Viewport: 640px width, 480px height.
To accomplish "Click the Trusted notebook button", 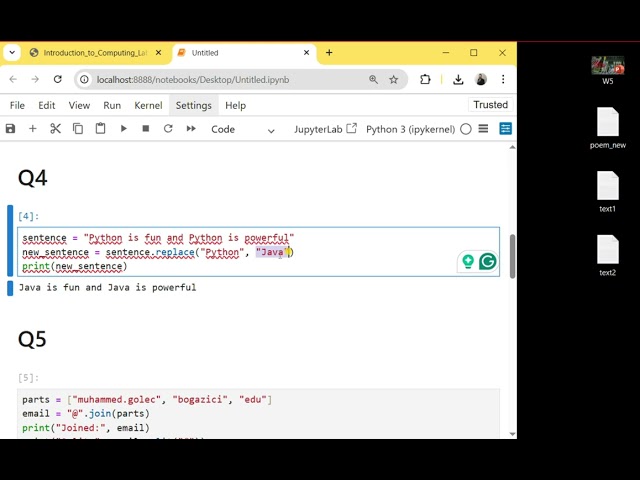I will click(491, 105).
